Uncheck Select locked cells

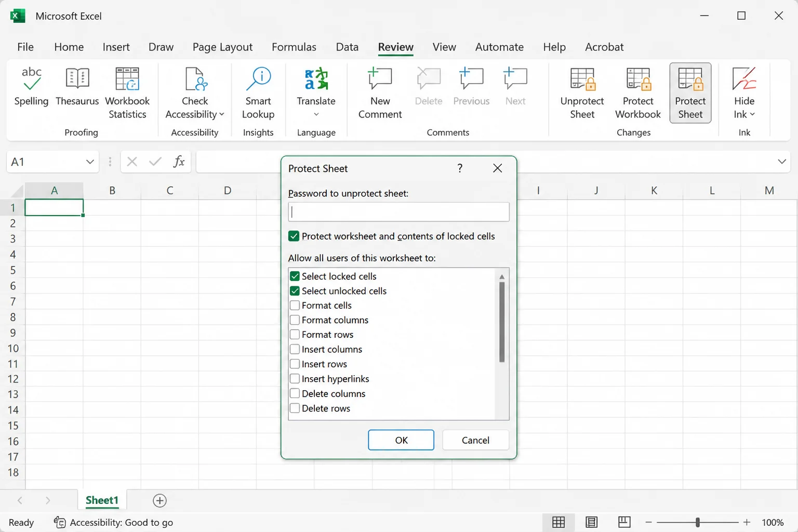[x=295, y=276]
